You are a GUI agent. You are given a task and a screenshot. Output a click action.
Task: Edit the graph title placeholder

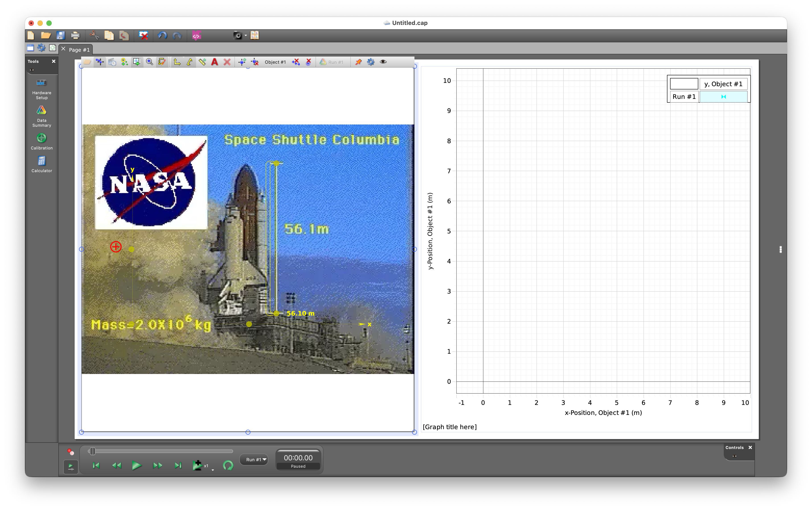pos(450,427)
